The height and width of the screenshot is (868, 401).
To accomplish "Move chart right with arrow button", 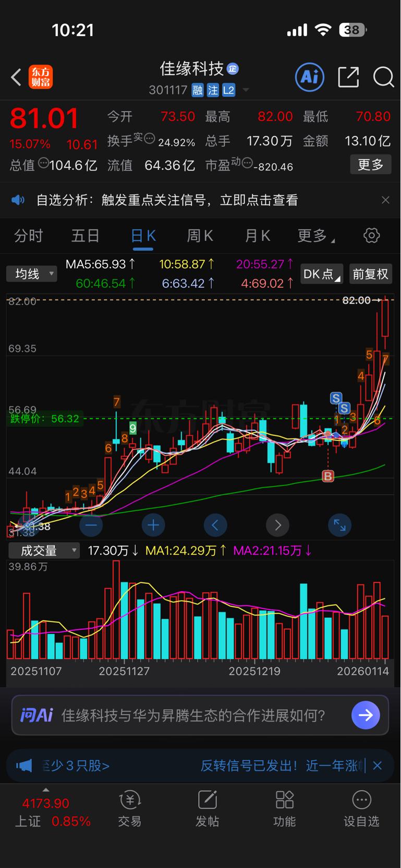I will tap(278, 525).
